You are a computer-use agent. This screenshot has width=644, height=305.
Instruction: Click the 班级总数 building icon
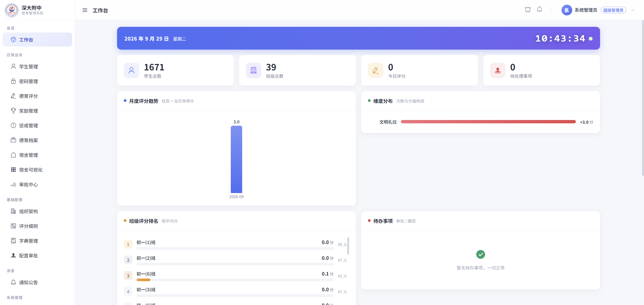click(x=254, y=70)
